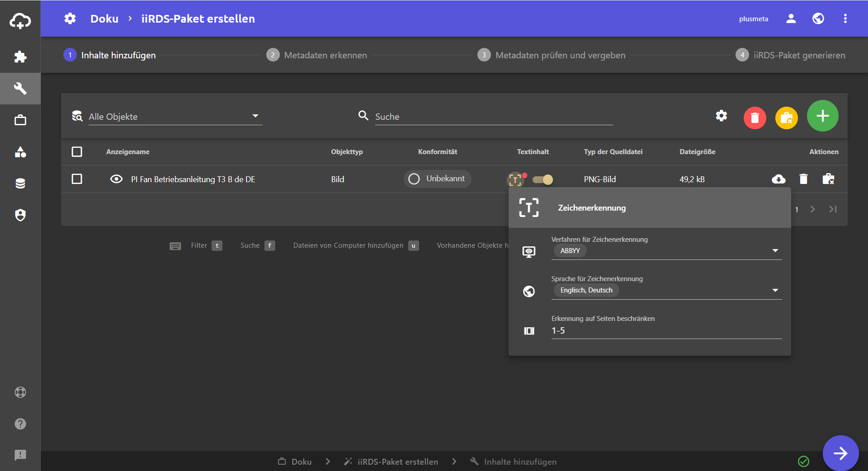Screen dimensions: 868x471
Task: Jump to last table page
Action: (833, 209)
